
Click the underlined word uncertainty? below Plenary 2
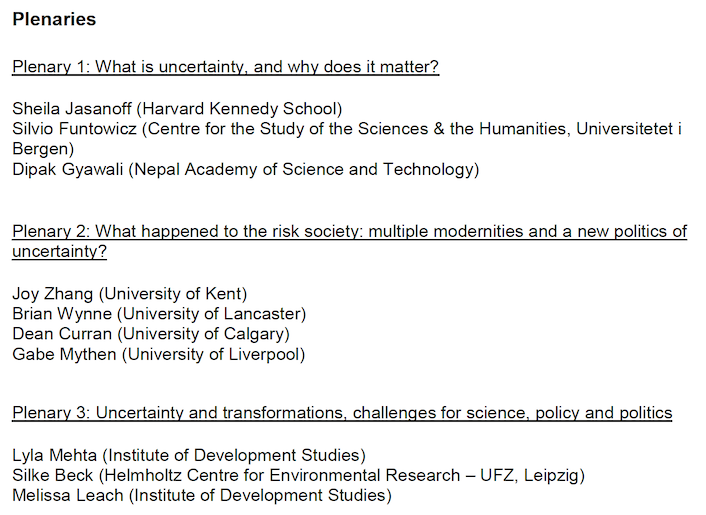click(59, 252)
